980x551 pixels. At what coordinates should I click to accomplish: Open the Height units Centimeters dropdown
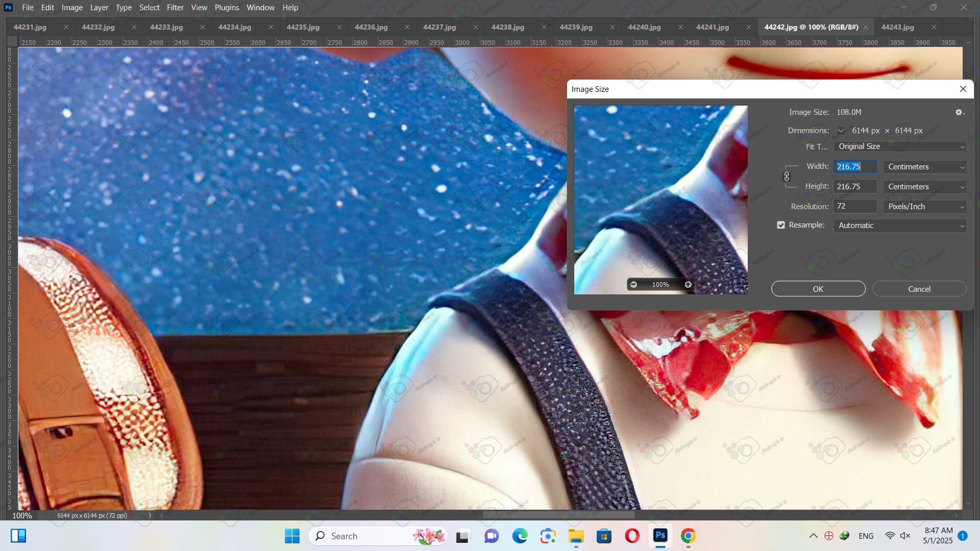click(x=925, y=187)
